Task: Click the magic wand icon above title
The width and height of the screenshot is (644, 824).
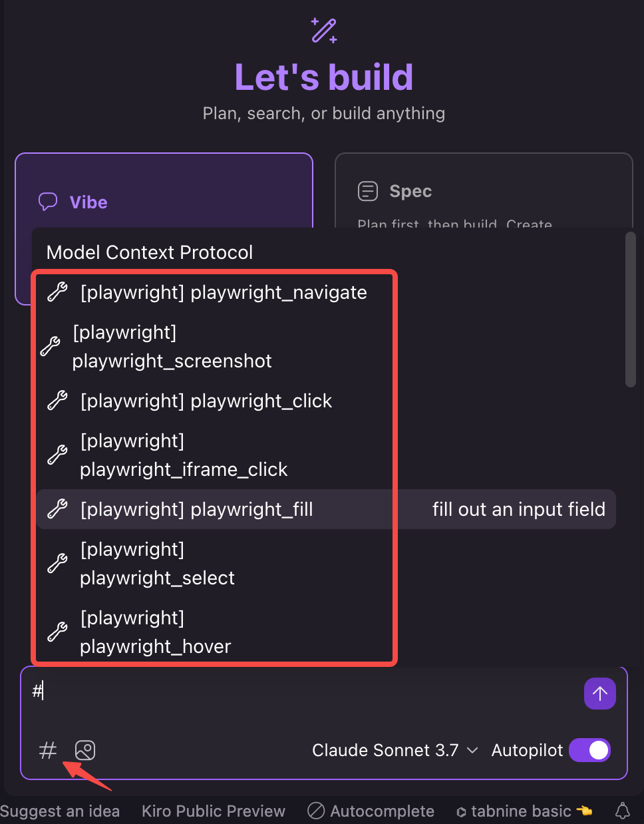Action: [x=324, y=31]
